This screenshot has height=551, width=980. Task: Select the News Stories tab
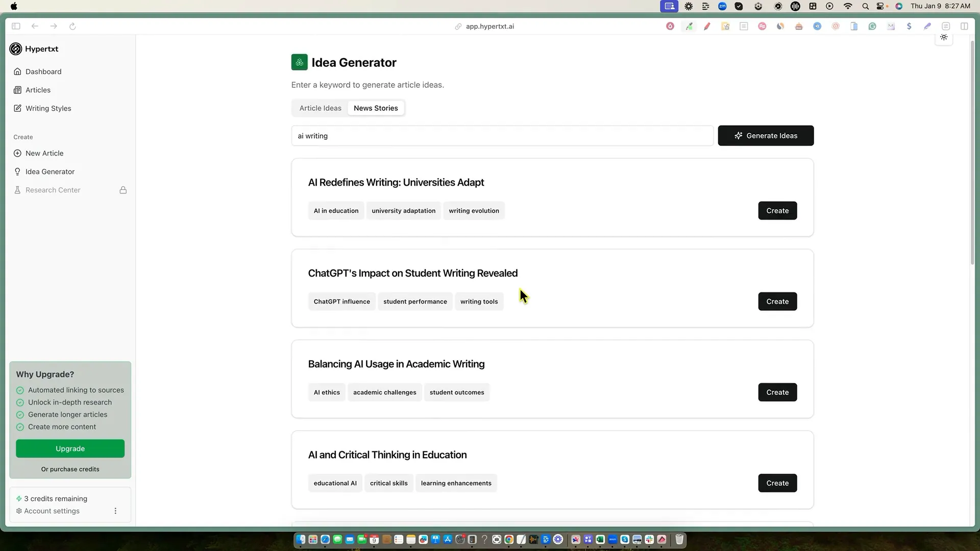coord(376,108)
